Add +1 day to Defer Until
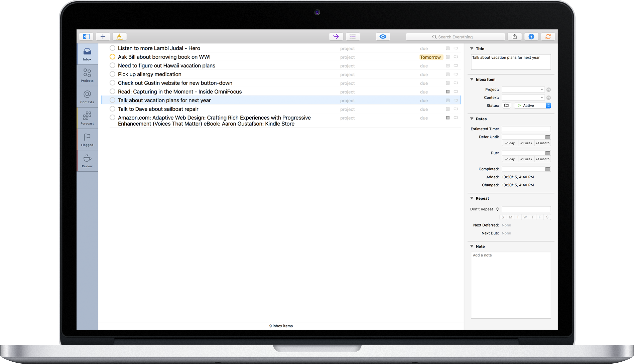Image resolution: width=634 pixels, height=364 pixels. (510, 143)
